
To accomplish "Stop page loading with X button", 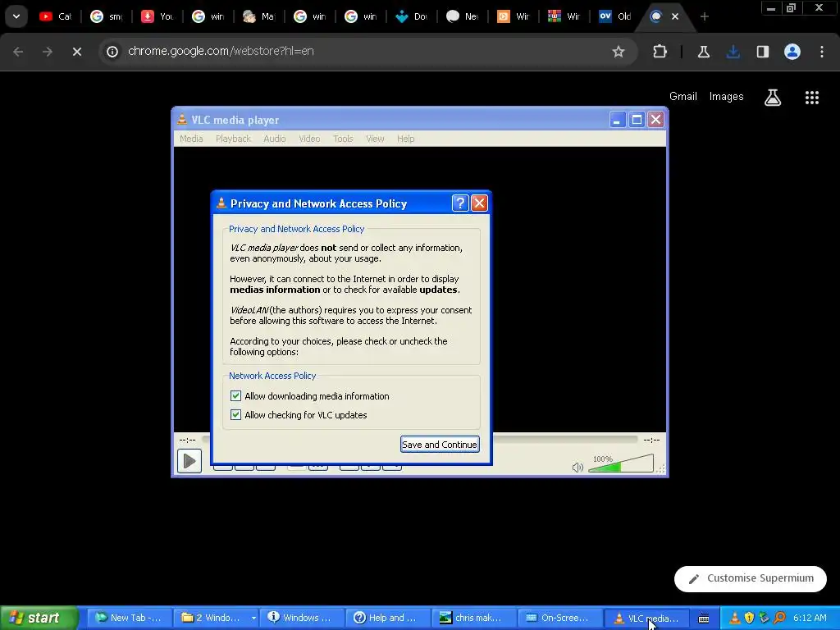I will pyautogui.click(x=77, y=52).
